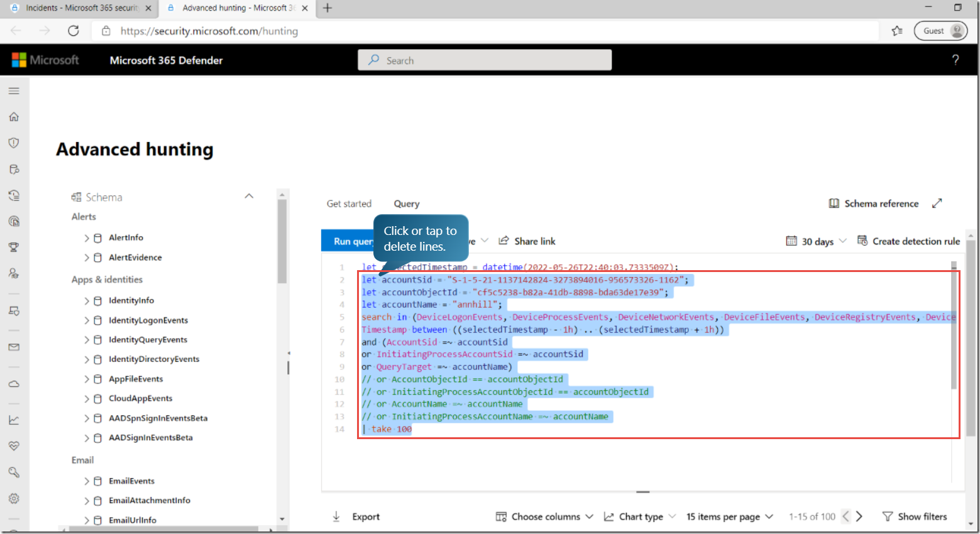Click Show filters

pyautogui.click(x=915, y=516)
